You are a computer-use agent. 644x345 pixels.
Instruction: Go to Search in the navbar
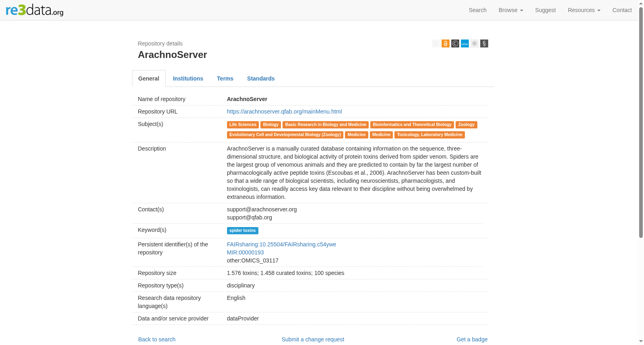coord(478,10)
